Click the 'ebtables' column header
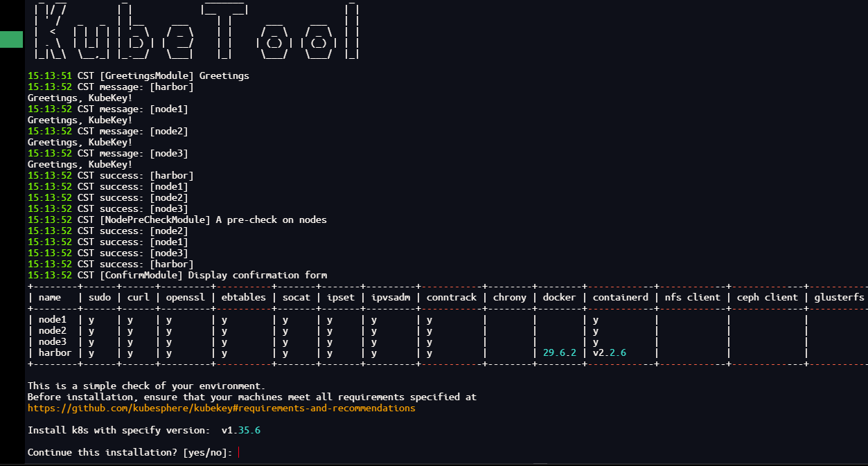The width and height of the screenshot is (868, 466). (244, 298)
